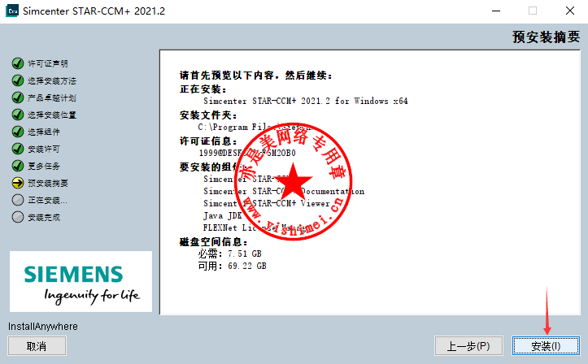Viewport: 588px width, 364px height.
Task: Click the 请首先预览以下内容 instruction line
Action: 256,76
